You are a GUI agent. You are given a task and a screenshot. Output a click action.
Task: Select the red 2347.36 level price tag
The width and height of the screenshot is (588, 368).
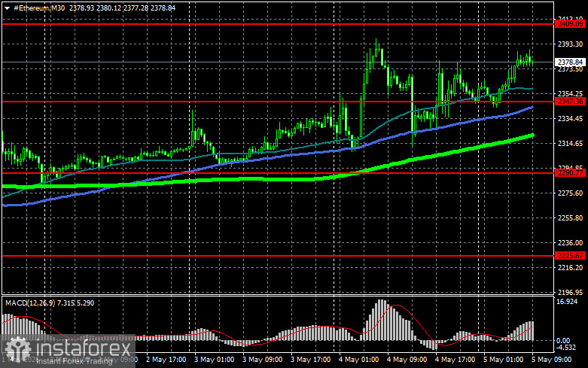(570, 102)
